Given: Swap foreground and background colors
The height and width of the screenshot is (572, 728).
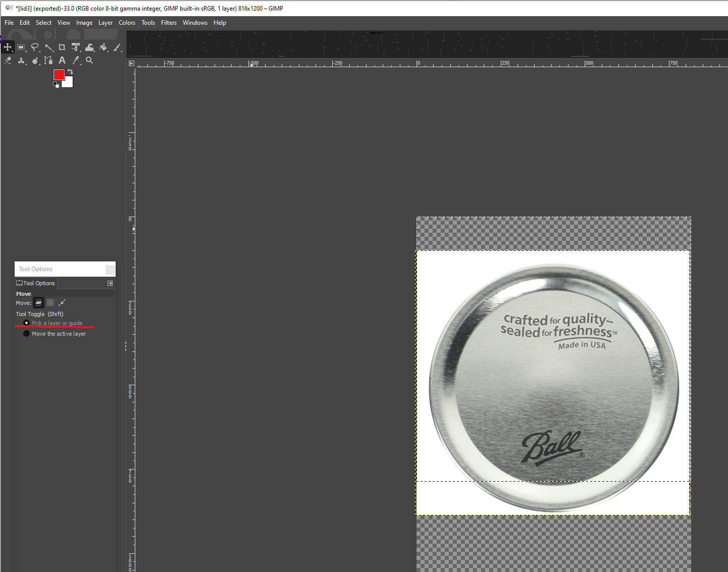Looking at the screenshot, I should (x=70, y=72).
